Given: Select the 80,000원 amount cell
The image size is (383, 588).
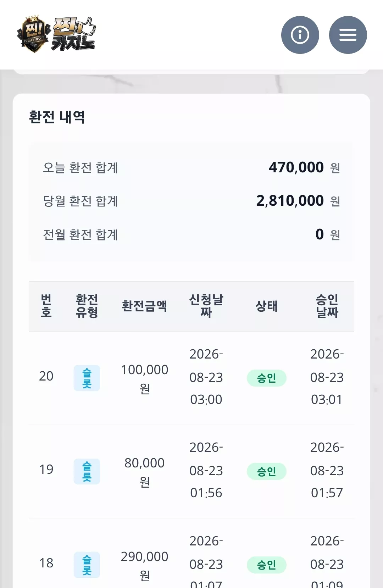Looking at the screenshot, I should [x=144, y=472].
